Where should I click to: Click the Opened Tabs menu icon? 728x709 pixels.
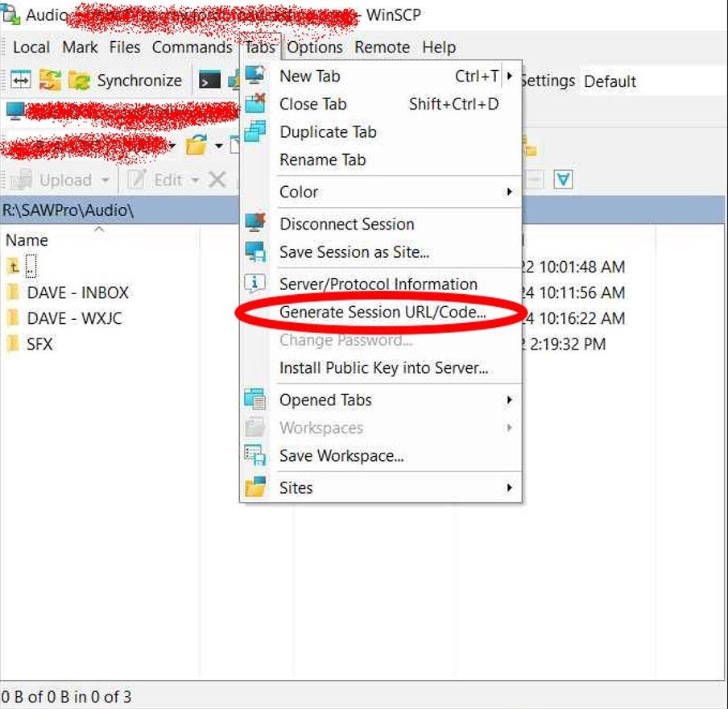255,399
